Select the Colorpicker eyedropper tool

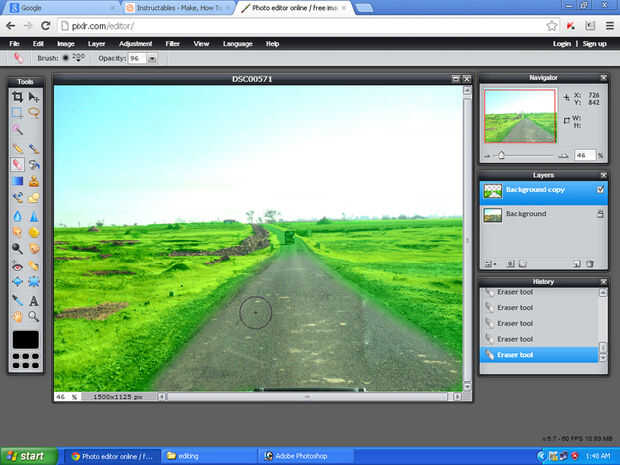pos(17,301)
